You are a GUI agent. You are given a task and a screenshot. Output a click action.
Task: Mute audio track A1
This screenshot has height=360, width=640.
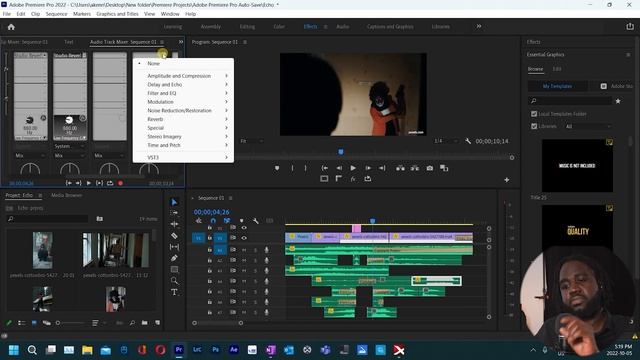[244, 250]
